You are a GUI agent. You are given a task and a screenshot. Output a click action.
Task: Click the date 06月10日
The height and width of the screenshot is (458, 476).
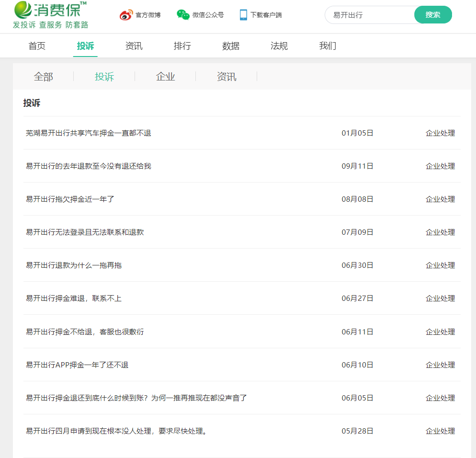pos(357,365)
